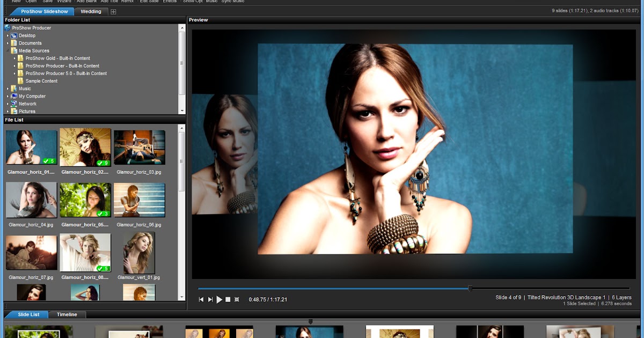
Task: Expand ProShow Producer 5.0 - Built-In Content node
Action: pyautogui.click(x=14, y=74)
